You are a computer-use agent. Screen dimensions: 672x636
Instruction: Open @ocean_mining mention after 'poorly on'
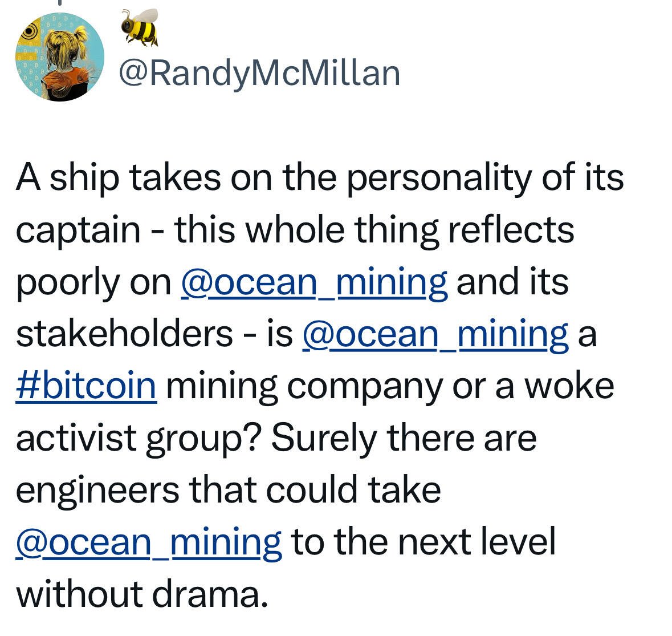pos(315,282)
